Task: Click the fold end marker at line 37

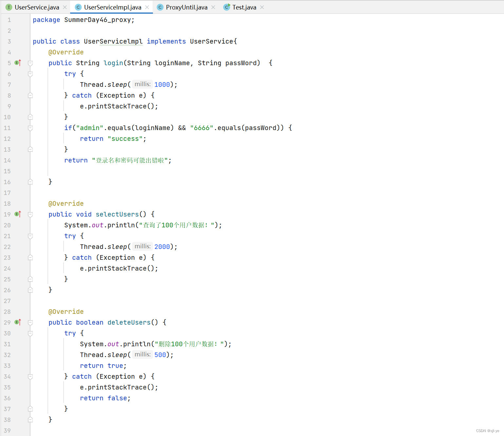Action: point(30,409)
